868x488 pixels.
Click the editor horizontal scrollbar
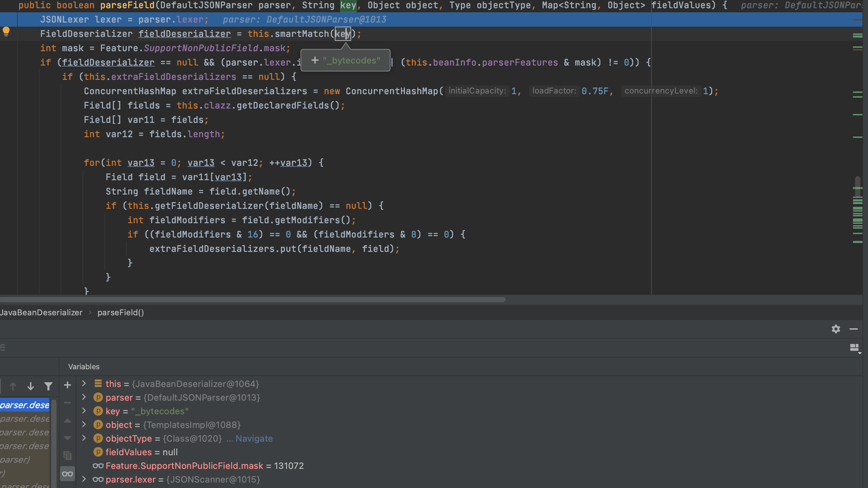click(x=252, y=300)
